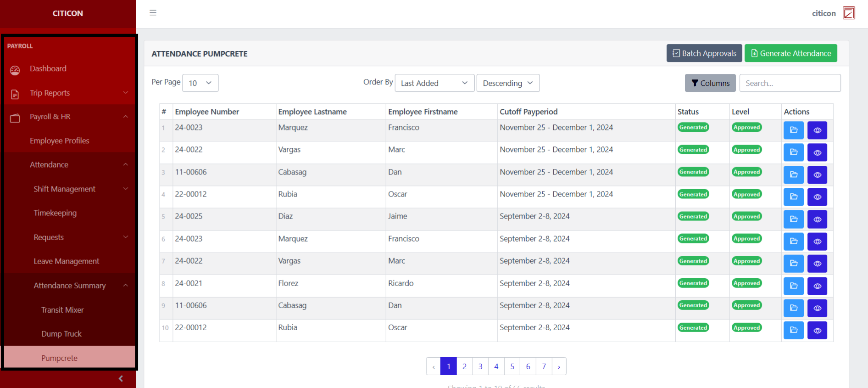868x388 pixels.
Task: Click the hamburger menu icon
Action: (x=153, y=13)
